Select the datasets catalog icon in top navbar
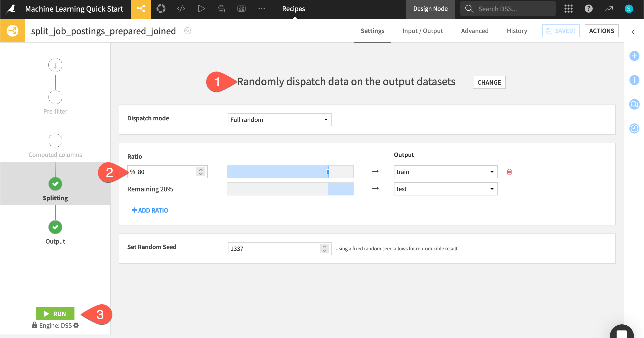 coord(161,9)
